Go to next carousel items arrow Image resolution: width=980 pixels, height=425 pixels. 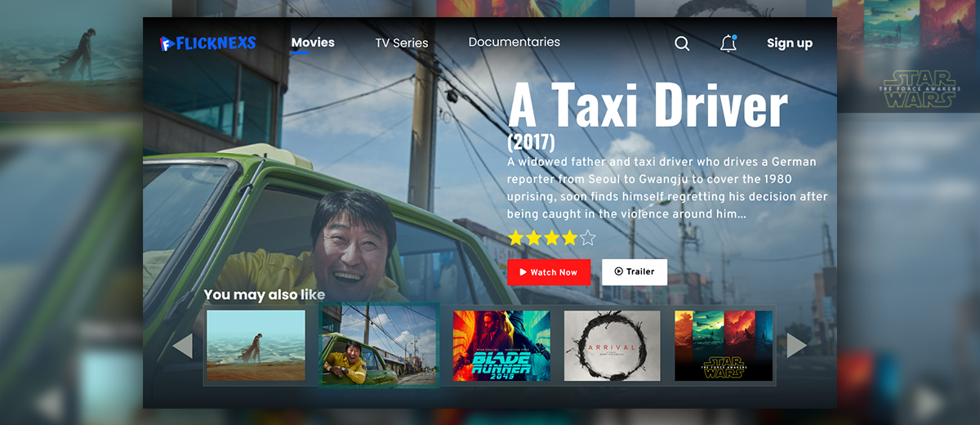[796, 346]
